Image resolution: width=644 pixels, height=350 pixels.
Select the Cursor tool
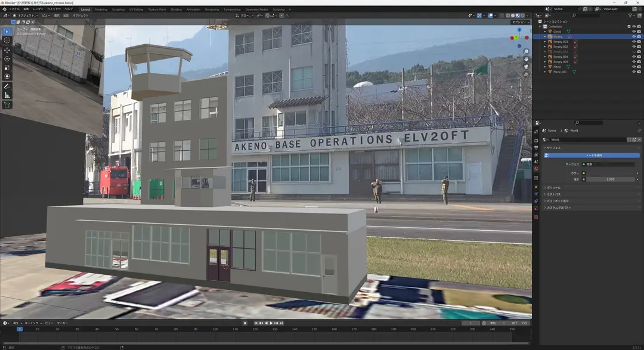pyautogui.click(x=7, y=41)
